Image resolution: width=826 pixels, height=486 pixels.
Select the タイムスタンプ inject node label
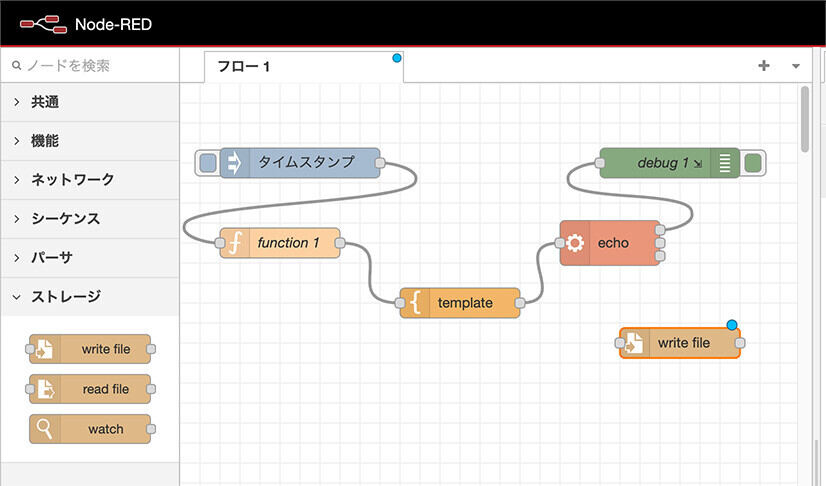(307, 162)
